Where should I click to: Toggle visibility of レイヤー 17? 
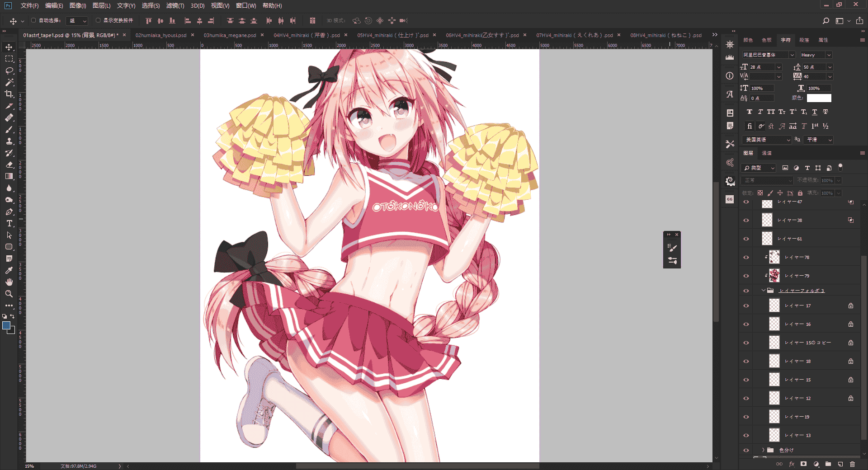click(746, 306)
